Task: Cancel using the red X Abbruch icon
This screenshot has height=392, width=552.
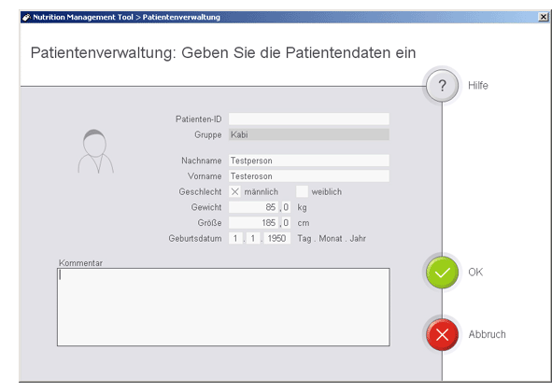Action: 442,335
